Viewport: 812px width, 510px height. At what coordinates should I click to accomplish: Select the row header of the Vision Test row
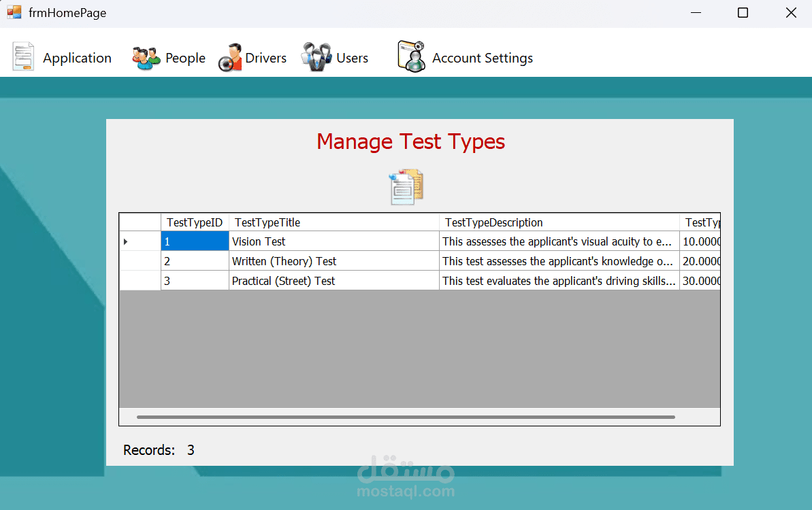click(140, 241)
